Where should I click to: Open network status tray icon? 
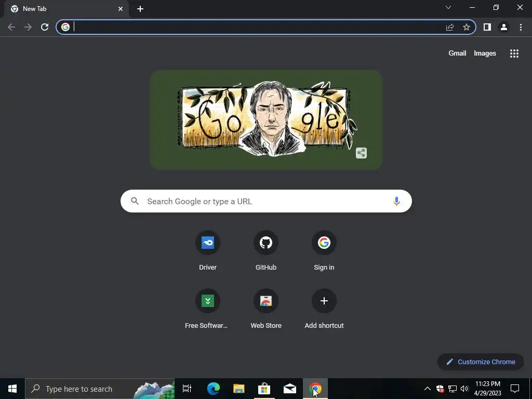[x=453, y=389]
